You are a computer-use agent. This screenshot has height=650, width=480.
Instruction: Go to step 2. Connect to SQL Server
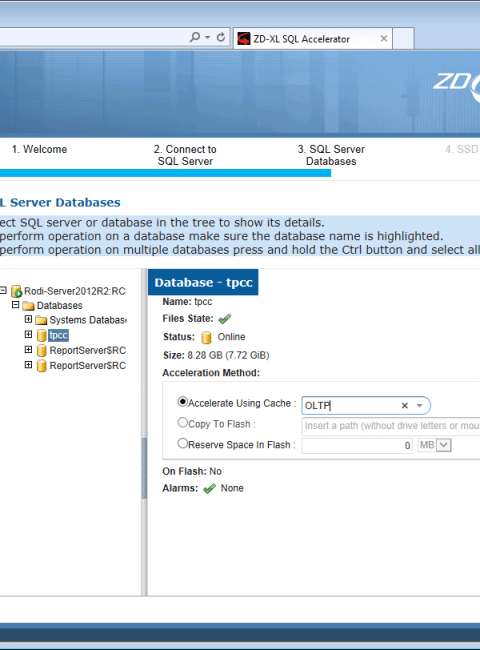tap(185, 155)
